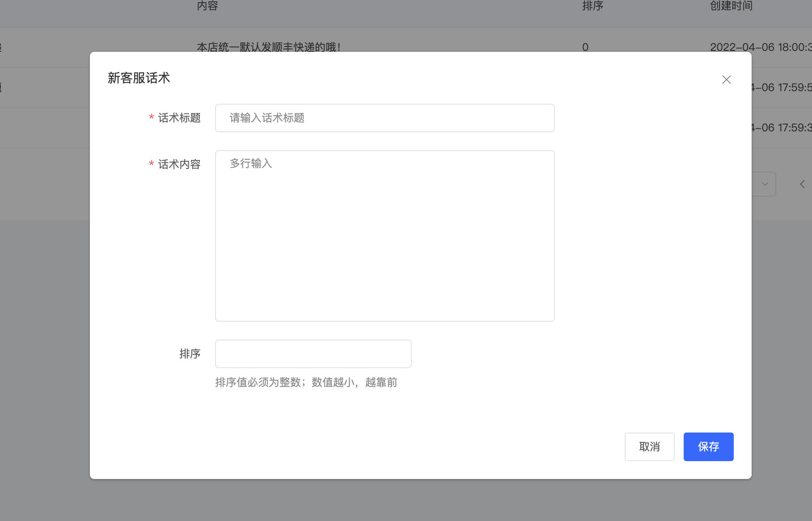The width and height of the screenshot is (812, 521).
Task: Click the 17:59:5 timestamp in second row
Action: (x=782, y=88)
